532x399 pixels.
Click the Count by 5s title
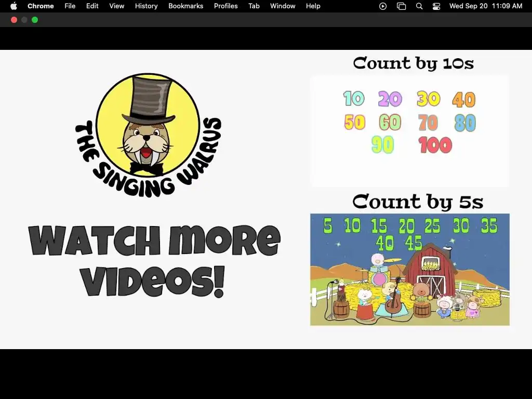tap(417, 202)
